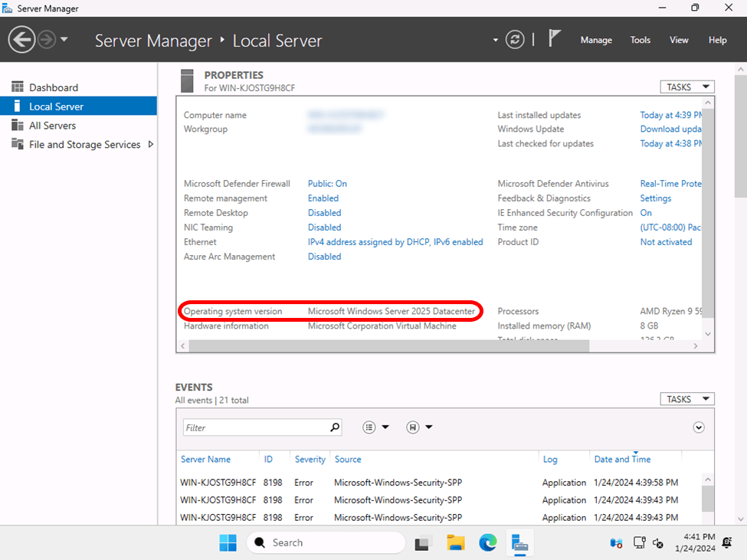Click the save events query icon

[x=412, y=427]
